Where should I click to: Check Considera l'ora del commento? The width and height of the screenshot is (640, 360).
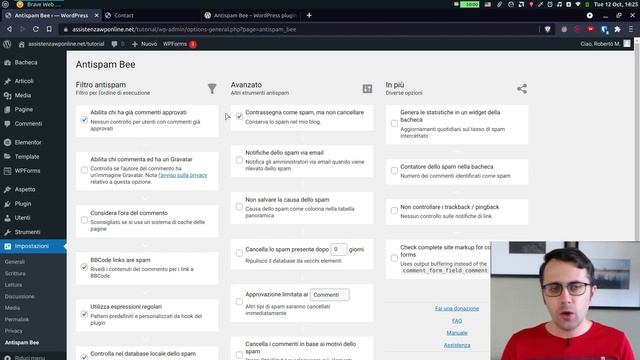click(x=84, y=220)
